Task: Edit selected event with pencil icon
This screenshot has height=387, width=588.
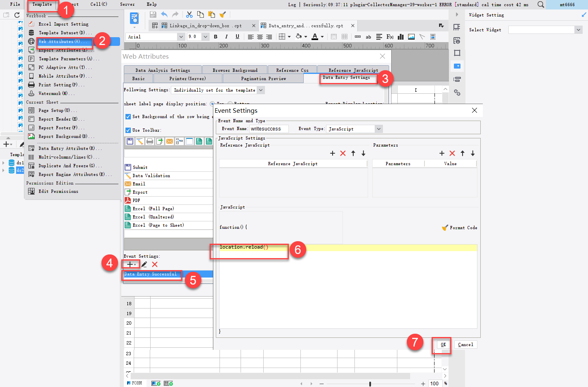Action: point(144,264)
